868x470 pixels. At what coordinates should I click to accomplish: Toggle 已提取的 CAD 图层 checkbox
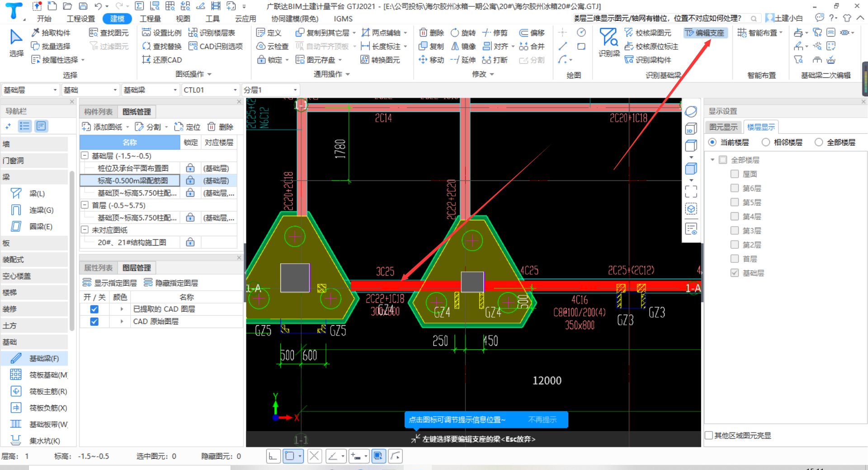point(94,309)
